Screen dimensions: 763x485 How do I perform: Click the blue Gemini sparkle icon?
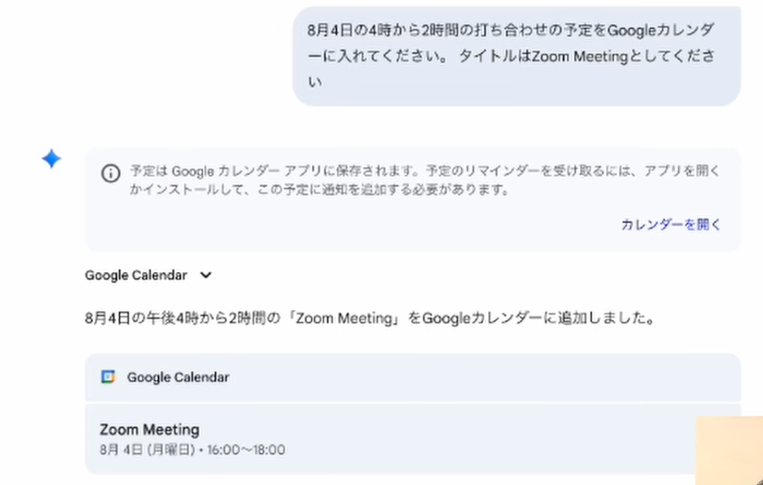click(51, 159)
